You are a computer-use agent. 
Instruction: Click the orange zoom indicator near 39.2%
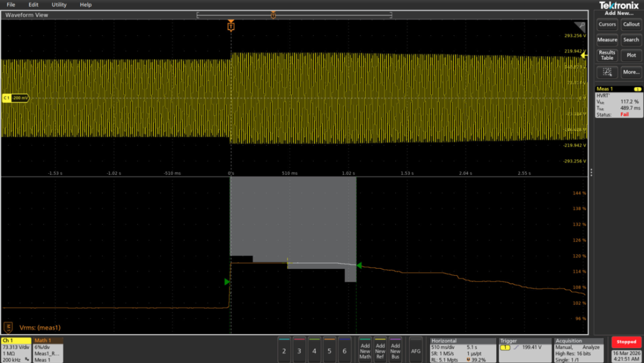click(x=468, y=359)
